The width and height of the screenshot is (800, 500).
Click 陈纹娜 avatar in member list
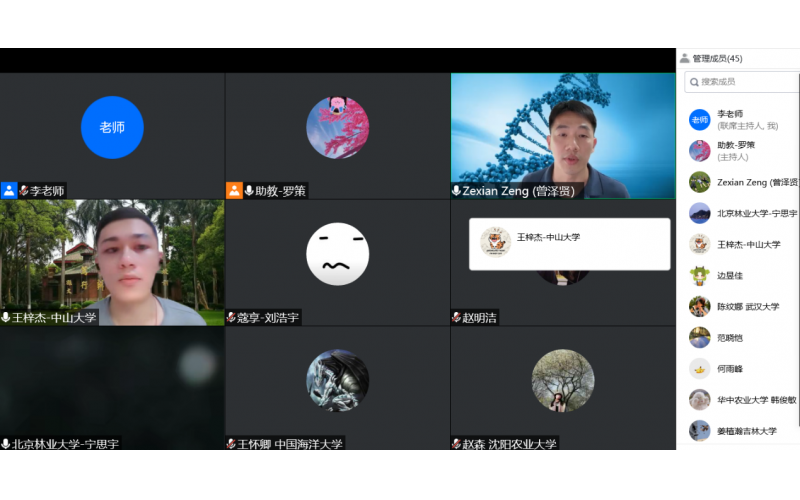click(x=699, y=307)
